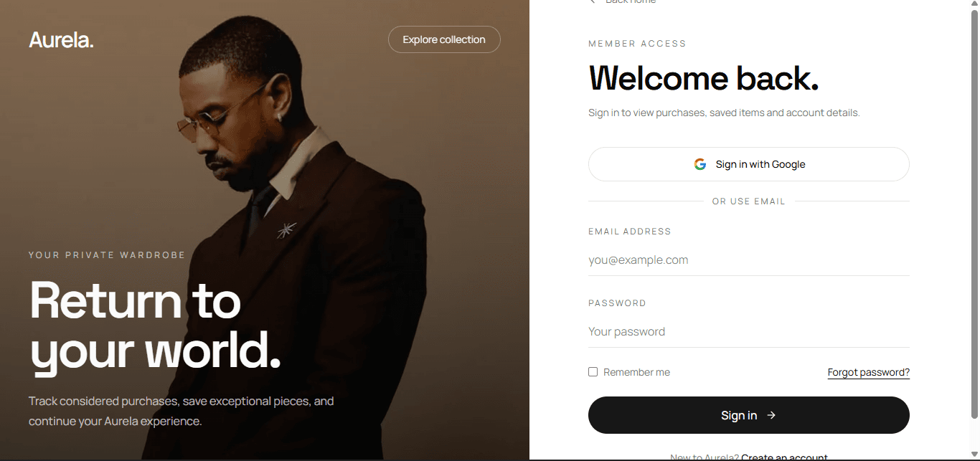The height and width of the screenshot is (461, 980).
Task: Click the Remember me label text
Action: tap(636, 372)
